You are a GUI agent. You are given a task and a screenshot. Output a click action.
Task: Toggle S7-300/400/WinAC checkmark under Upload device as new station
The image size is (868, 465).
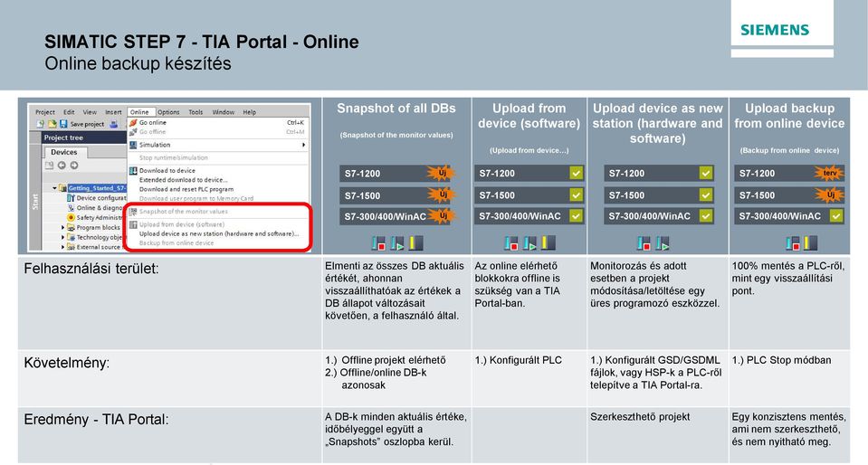706,216
